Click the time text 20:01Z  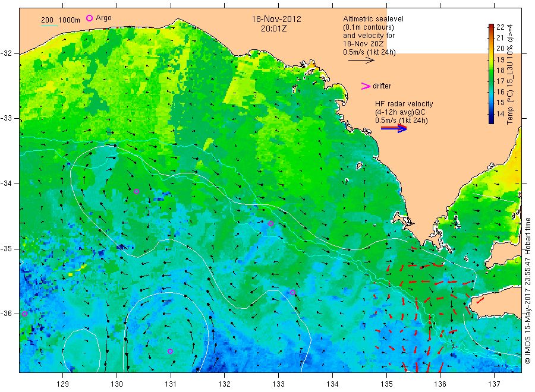tap(273, 29)
